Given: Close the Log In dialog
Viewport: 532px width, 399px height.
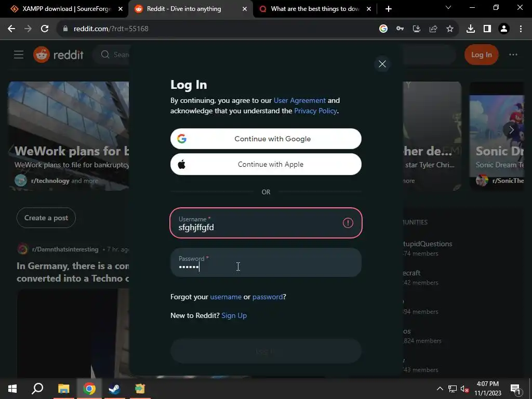Looking at the screenshot, I should click(x=382, y=64).
